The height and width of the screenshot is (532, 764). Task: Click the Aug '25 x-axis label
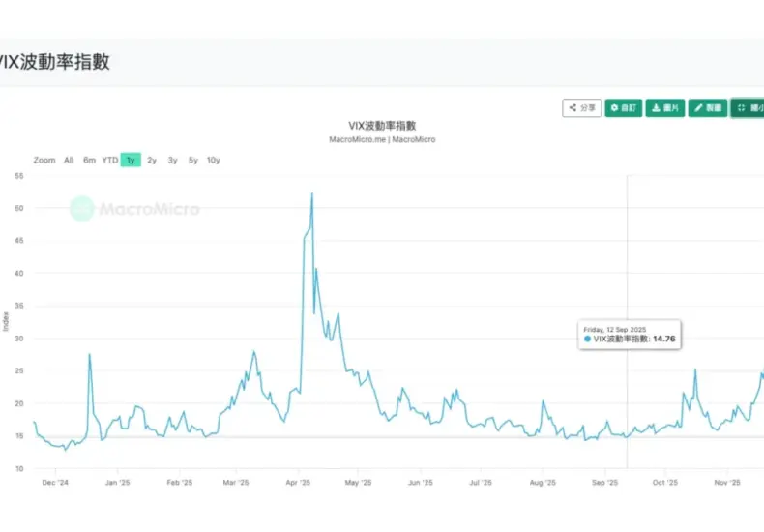[x=543, y=483]
